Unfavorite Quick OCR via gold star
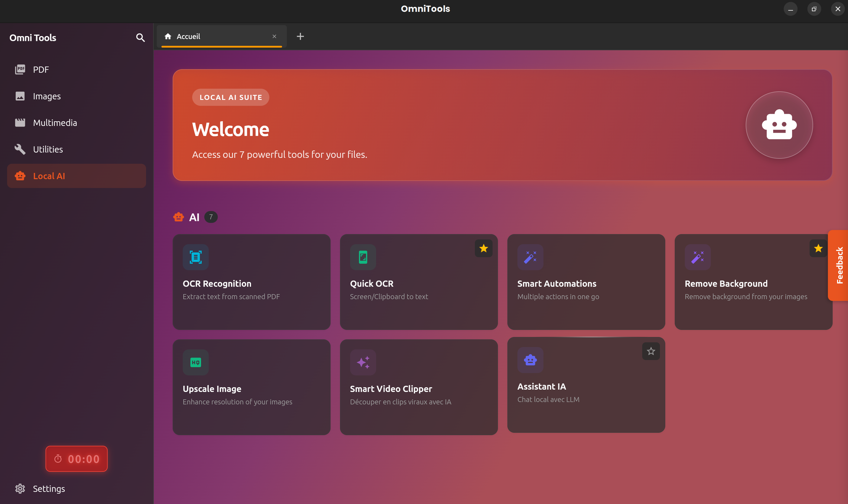This screenshot has width=848, height=504. (x=483, y=248)
